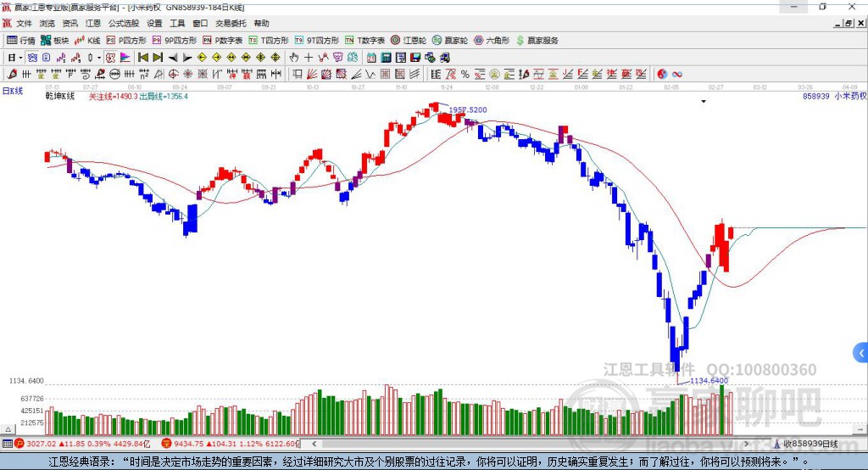
Task: Open the 浏览 menu
Action: pos(47,23)
